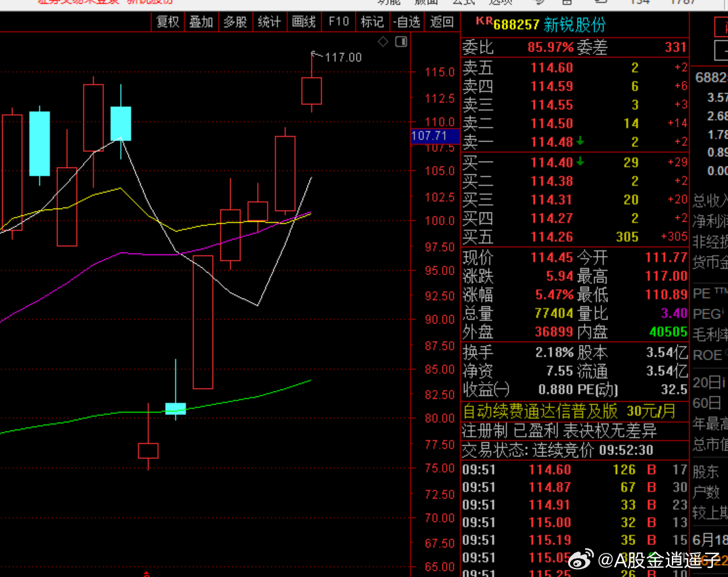Select the 09:51 114.60 trade tick row
Viewport: 728px width, 577px height.
(575, 470)
